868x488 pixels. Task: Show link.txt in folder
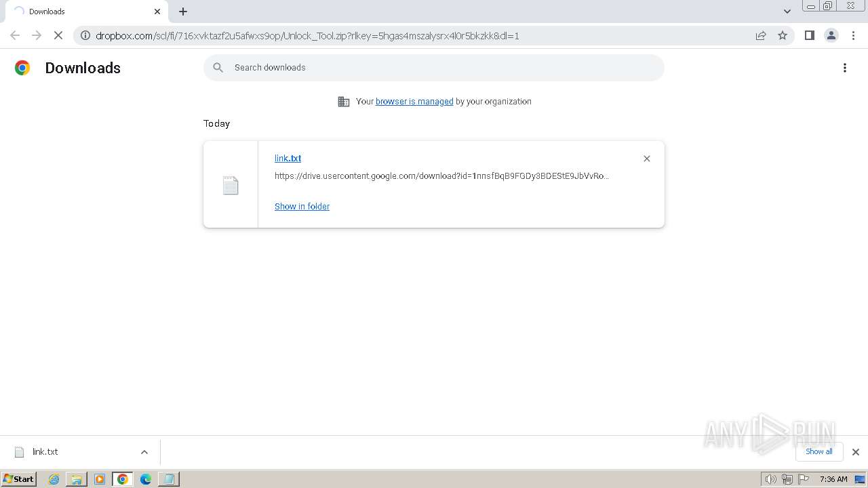click(x=302, y=207)
